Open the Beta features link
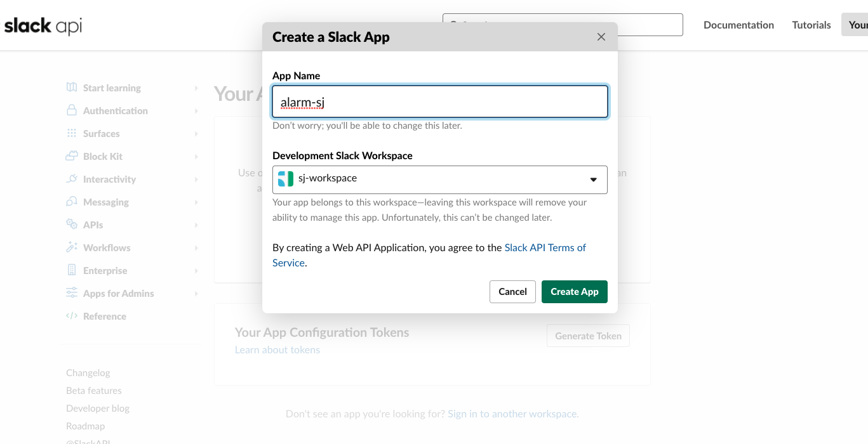The height and width of the screenshot is (444, 868). coord(94,391)
